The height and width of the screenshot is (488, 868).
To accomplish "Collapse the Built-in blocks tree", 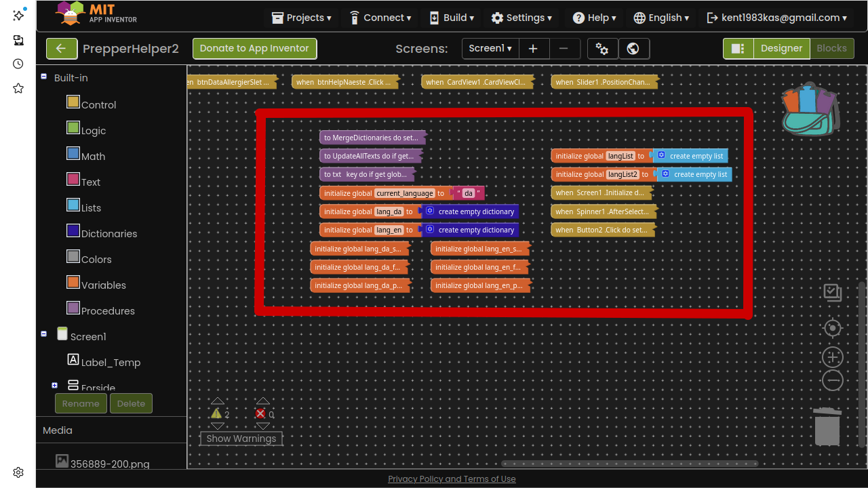I will [x=44, y=77].
